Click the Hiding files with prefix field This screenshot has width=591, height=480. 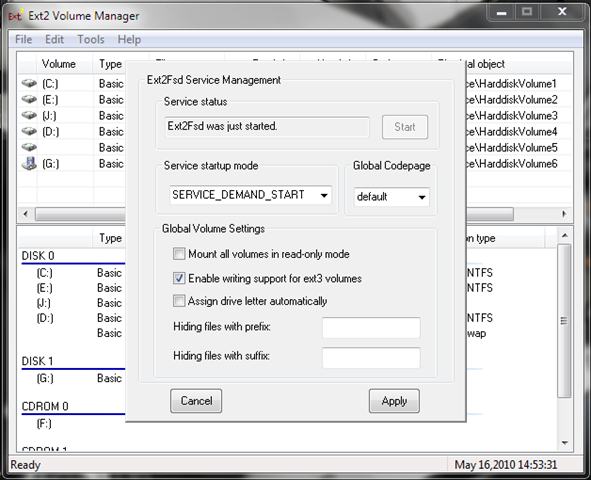pyautogui.click(x=371, y=328)
